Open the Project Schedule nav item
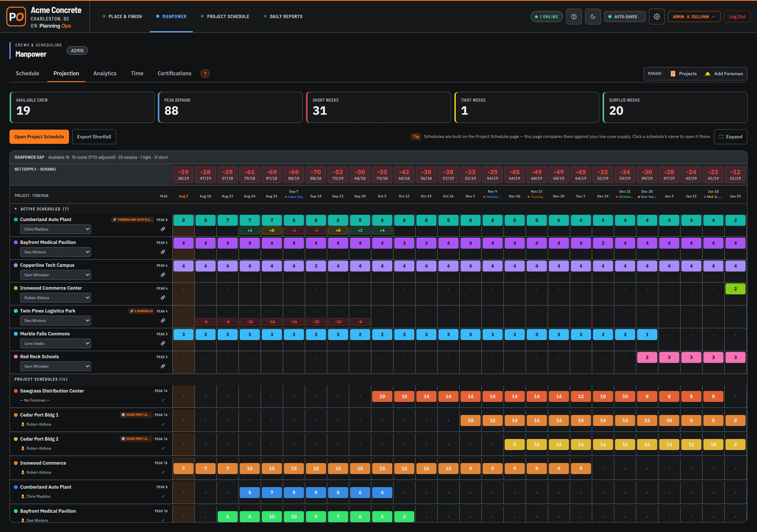This screenshot has width=757, height=532. pyautogui.click(x=225, y=17)
